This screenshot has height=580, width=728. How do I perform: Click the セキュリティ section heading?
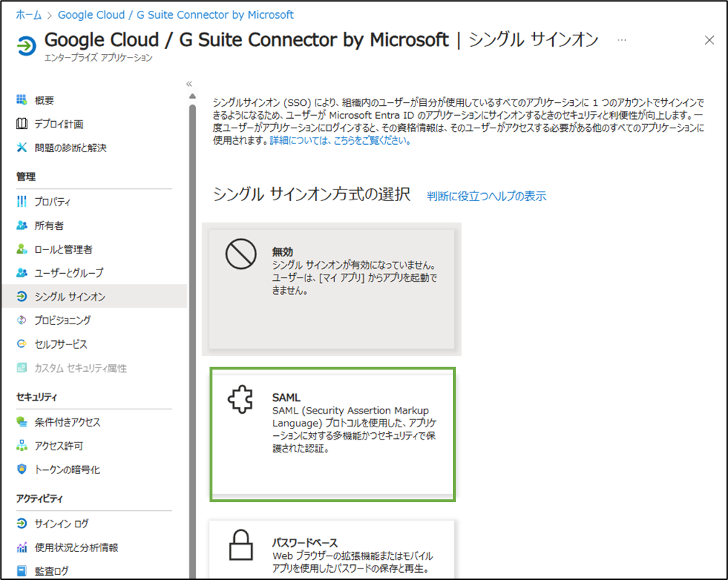click(36, 397)
